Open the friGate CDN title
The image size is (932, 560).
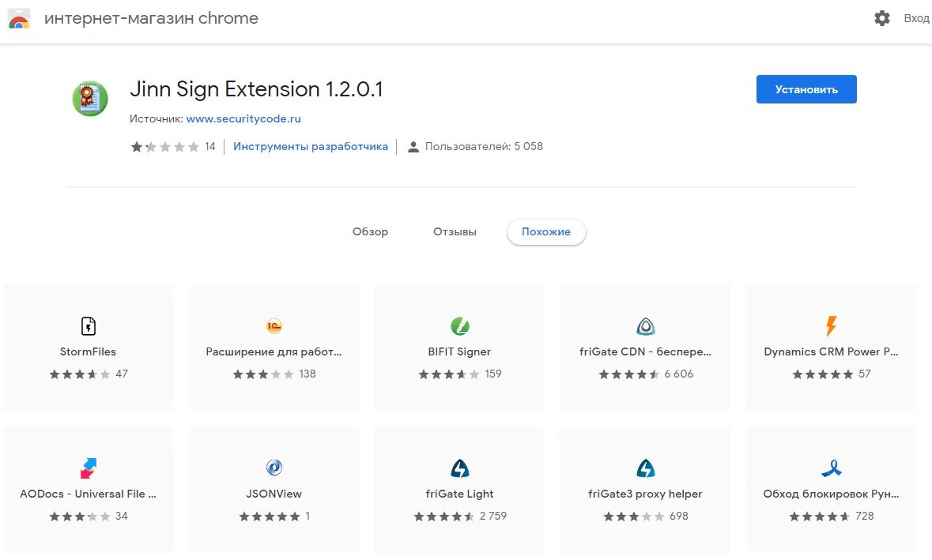[x=645, y=351]
